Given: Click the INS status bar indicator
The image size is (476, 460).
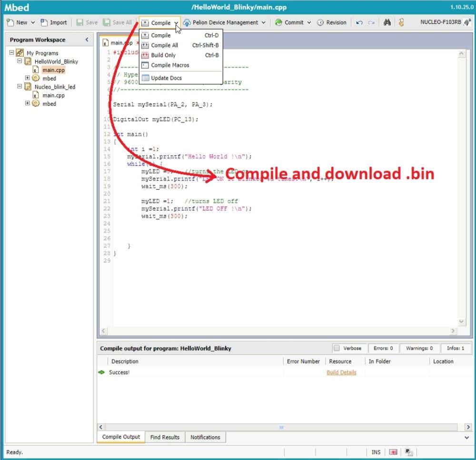Looking at the screenshot, I should coord(376,452).
